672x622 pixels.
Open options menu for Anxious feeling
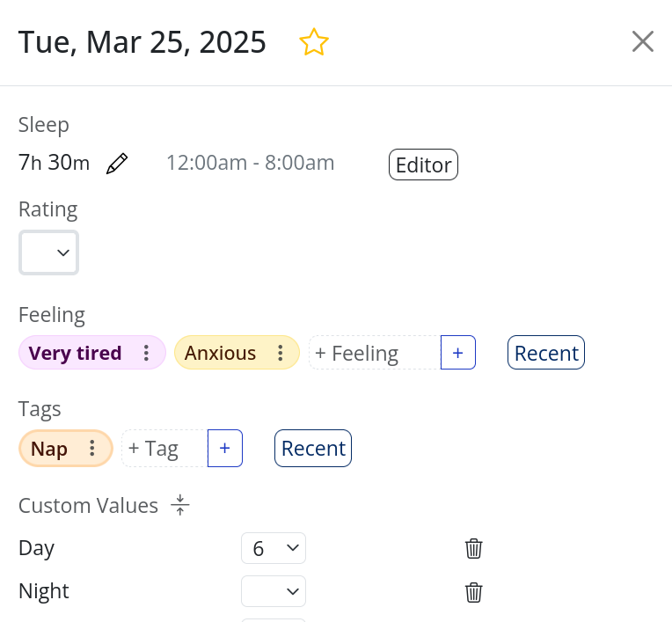[281, 353]
